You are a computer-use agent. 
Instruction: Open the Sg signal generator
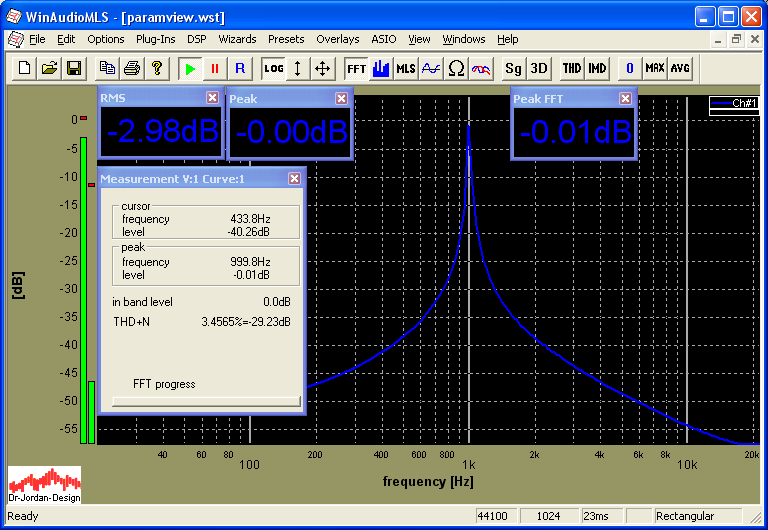pyautogui.click(x=513, y=68)
